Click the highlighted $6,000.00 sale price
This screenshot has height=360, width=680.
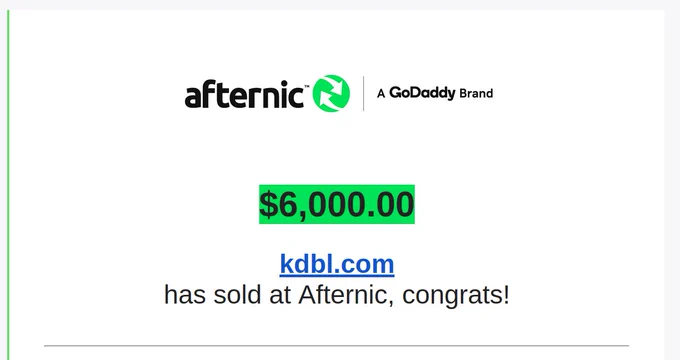click(x=337, y=204)
